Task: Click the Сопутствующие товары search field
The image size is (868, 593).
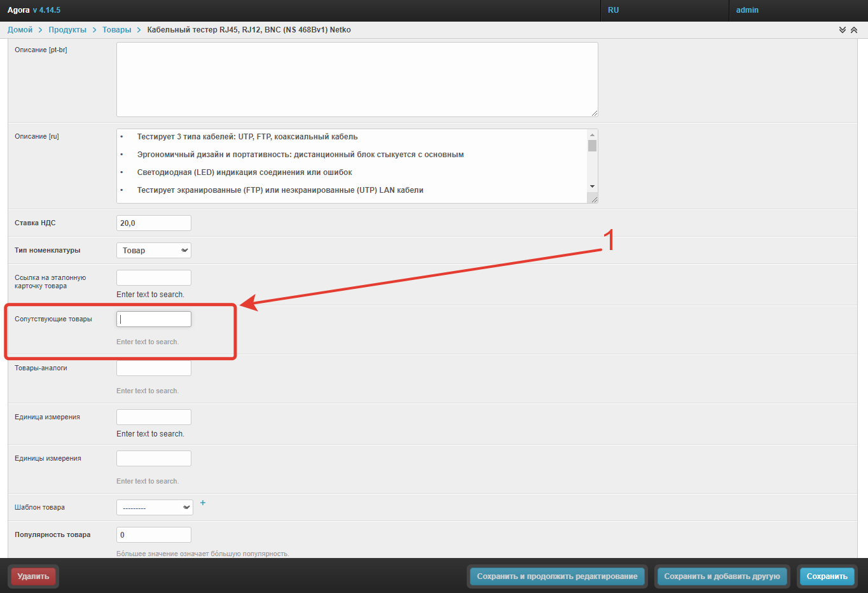Action: (154, 319)
